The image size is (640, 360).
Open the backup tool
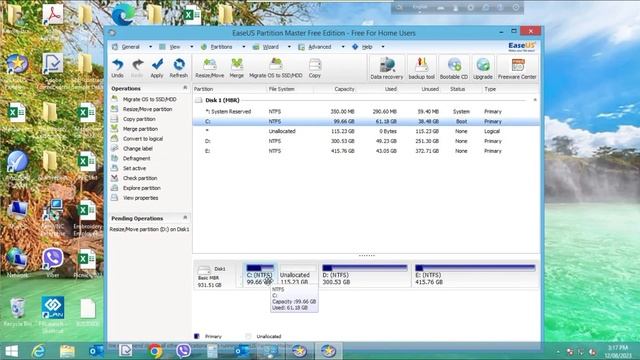(421, 68)
